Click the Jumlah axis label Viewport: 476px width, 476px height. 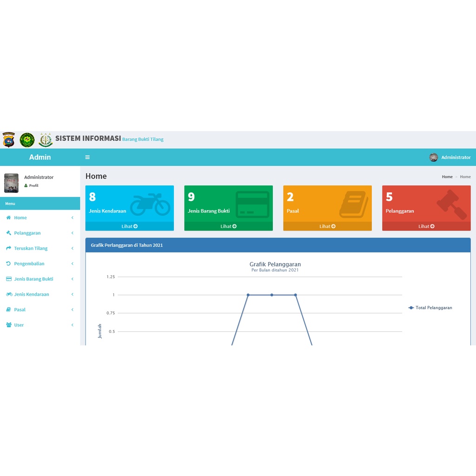pos(99,331)
